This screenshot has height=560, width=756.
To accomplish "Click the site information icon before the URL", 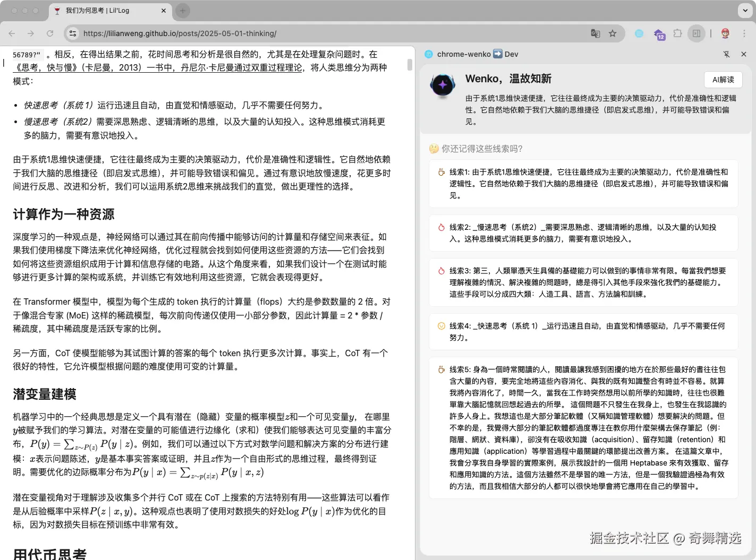I will click(x=72, y=33).
